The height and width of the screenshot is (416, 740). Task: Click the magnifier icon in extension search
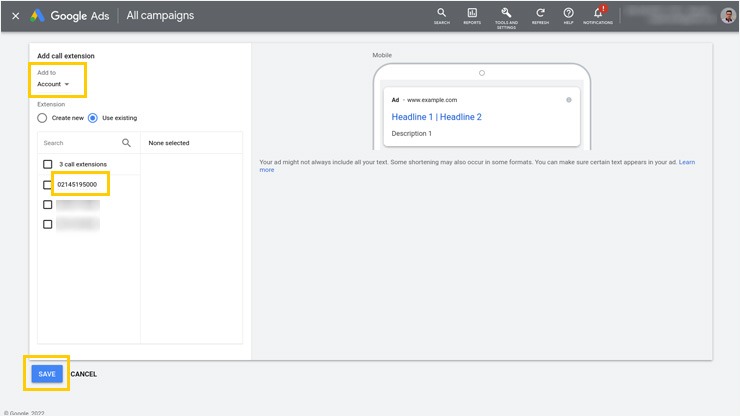[126, 143]
